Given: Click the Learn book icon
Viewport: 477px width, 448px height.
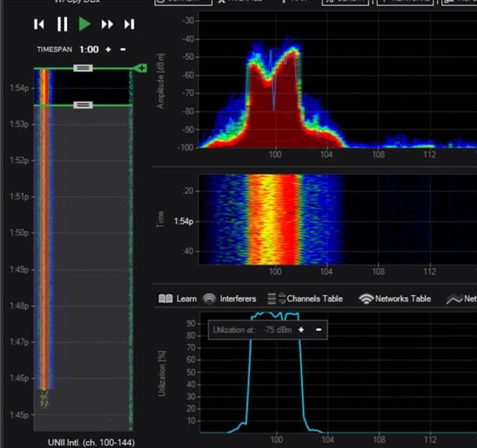Looking at the screenshot, I should coord(165,299).
